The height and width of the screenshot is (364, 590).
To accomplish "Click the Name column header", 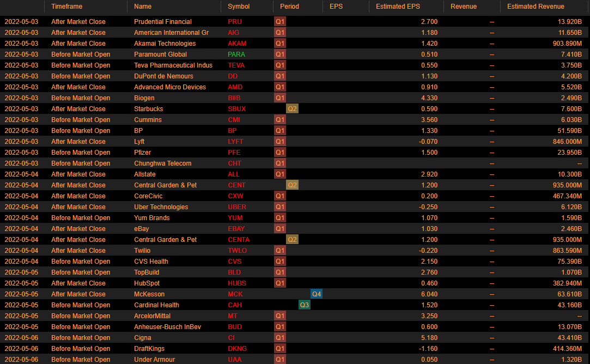I will coord(143,7).
